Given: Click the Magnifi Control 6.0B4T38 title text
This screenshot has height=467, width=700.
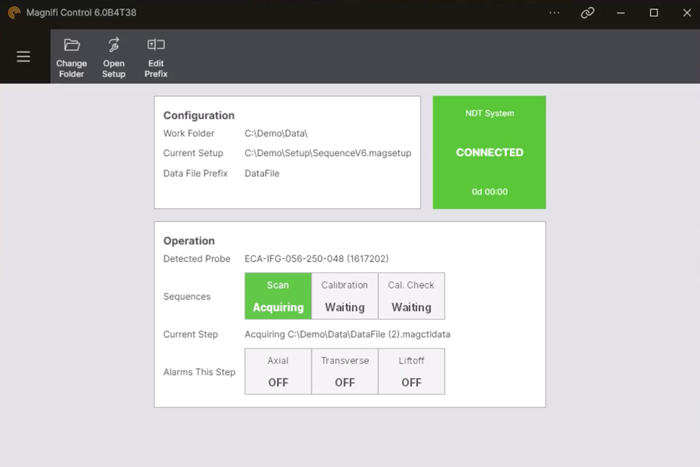Looking at the screenshot, I should point(81,13).
